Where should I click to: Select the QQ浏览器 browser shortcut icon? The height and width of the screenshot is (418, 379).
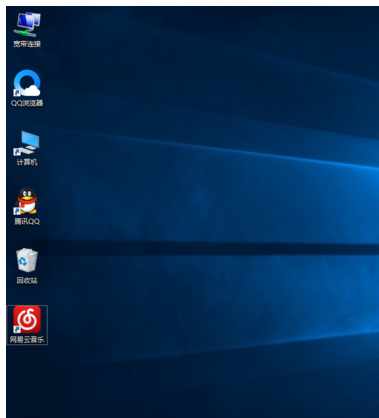click(27, 83)
